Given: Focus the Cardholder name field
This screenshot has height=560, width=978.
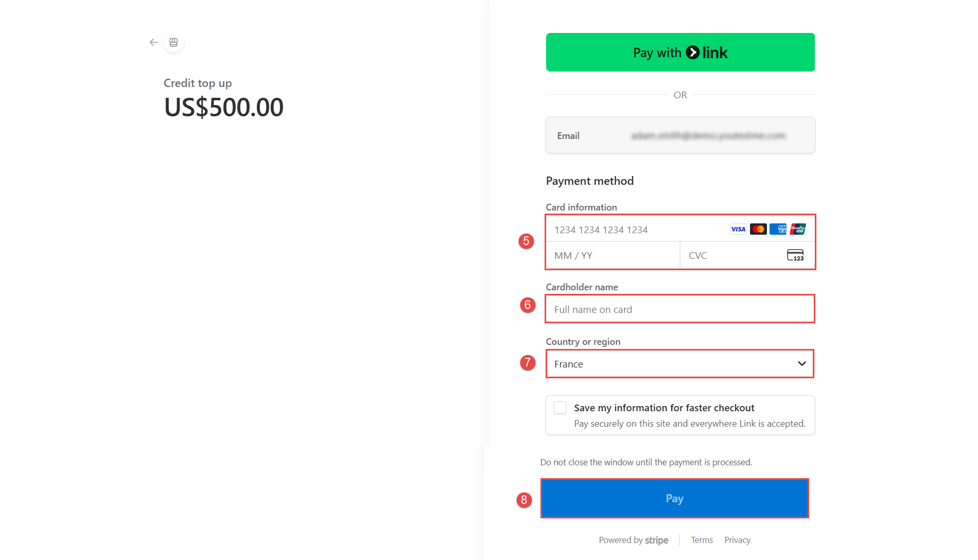Looking at the screenshot, I should click(x=679, y=309).
